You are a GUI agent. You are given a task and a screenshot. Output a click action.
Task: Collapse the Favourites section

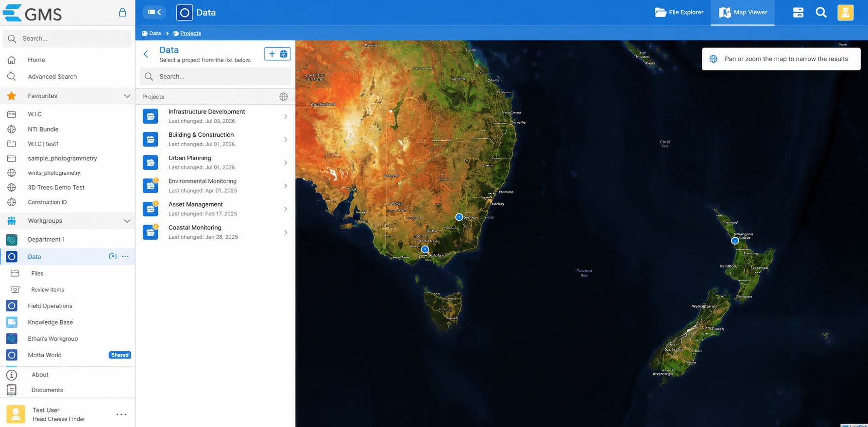click(x=127, y=96)
